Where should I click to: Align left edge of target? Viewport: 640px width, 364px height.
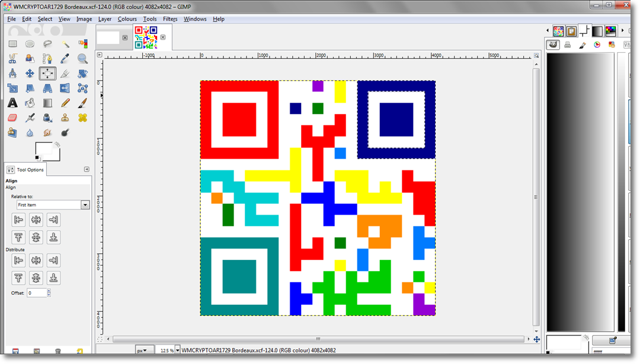pos(18,220)
